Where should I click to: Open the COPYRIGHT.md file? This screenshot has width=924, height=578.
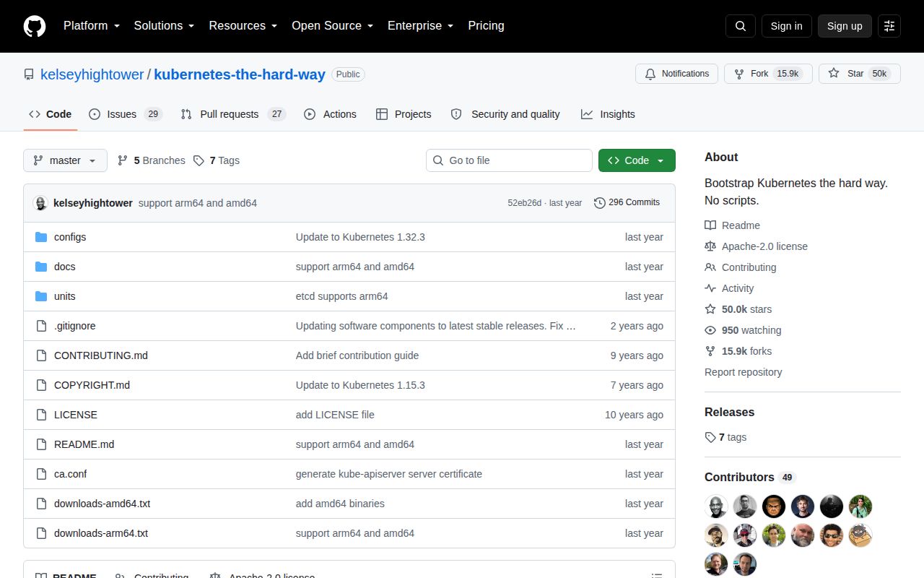pyautogui.click(x=92, y=385)
